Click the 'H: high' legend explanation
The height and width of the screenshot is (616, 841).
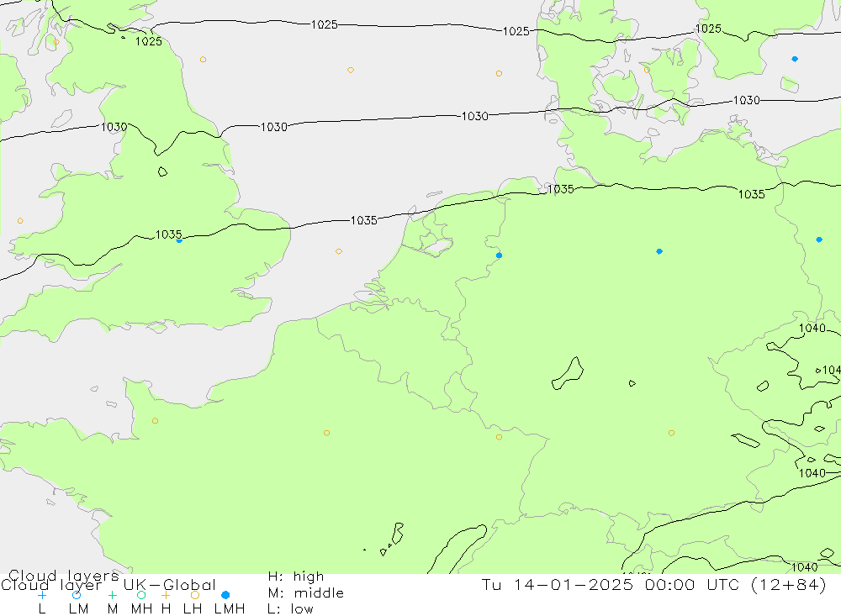coord(296,577)
